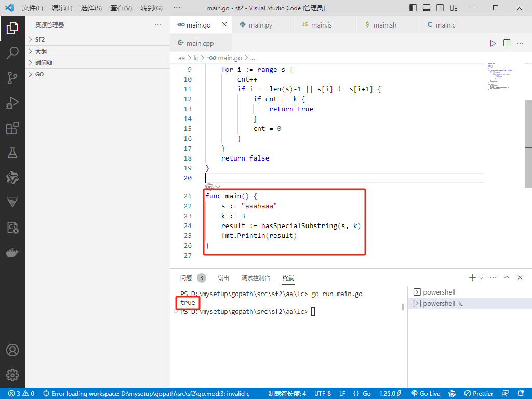The image size is (532, 399).
Task: Open the Search view in activity bar
Action: 12,53
